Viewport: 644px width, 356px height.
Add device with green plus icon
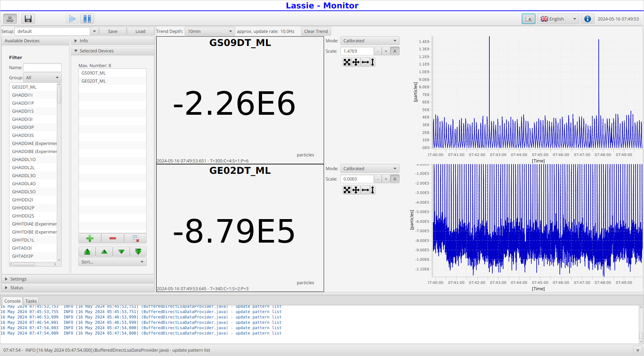90,239
